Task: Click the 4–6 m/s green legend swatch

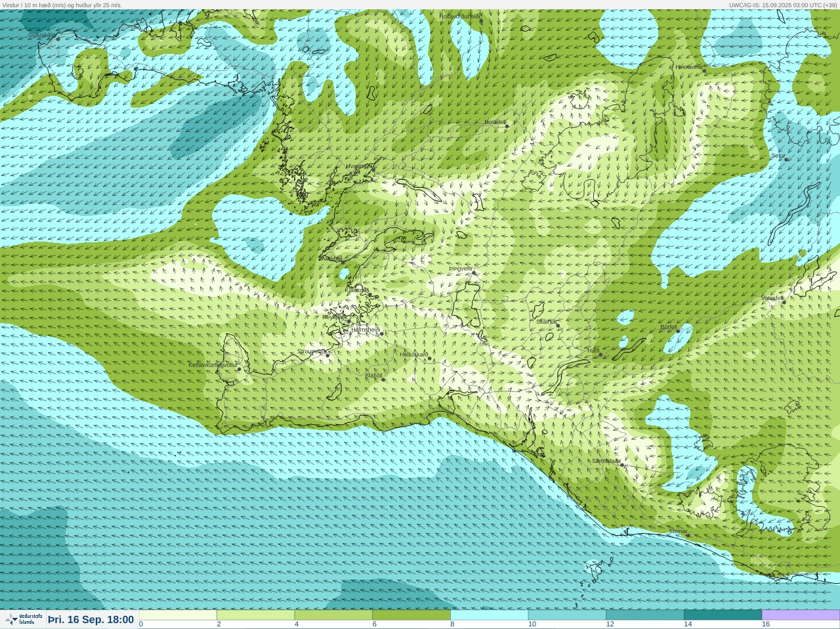Action: click(x=334, y=615)
